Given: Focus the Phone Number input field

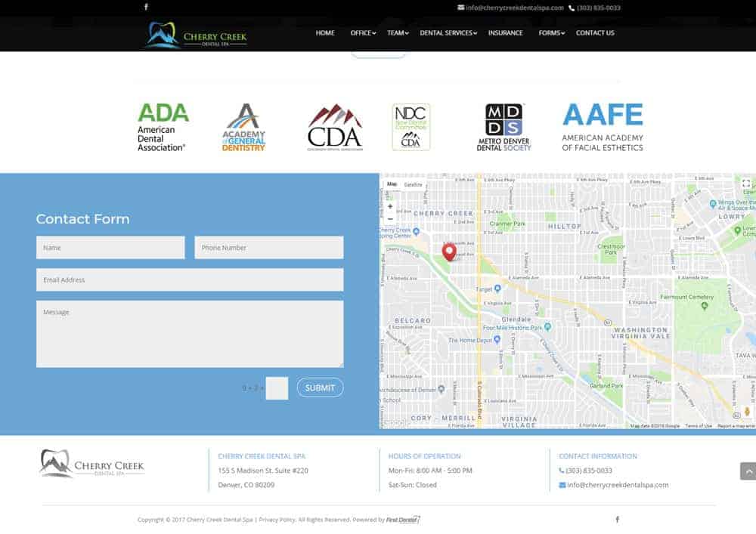Looking at the screenshot, I should (x=269, y=248).
